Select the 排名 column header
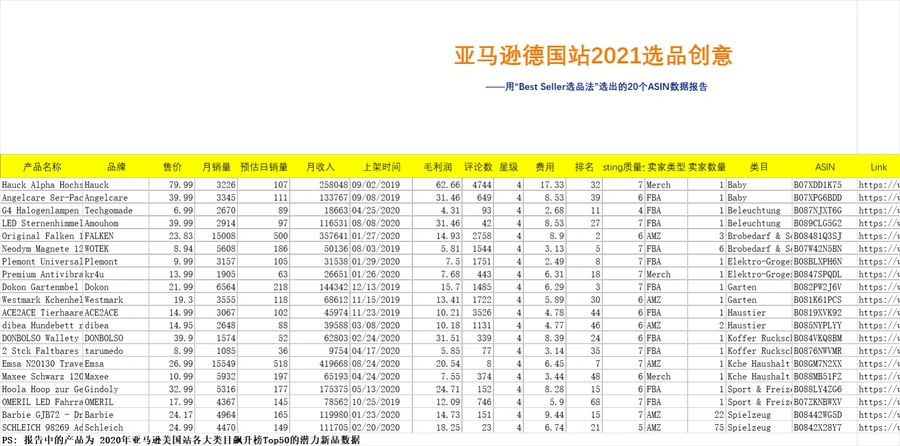 click(584, 167)
